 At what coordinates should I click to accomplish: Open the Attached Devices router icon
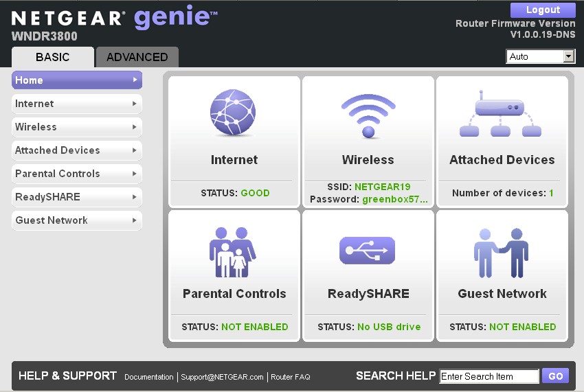coord(500,113)
